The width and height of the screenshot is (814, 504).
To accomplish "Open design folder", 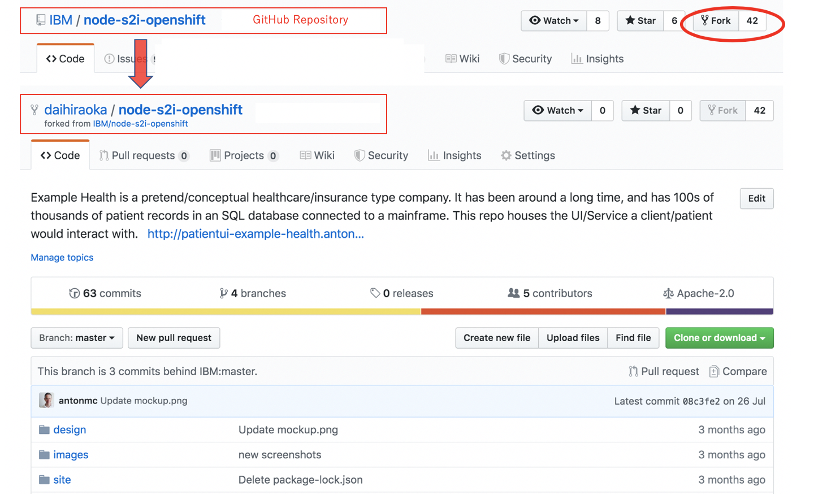I will 70,430.
